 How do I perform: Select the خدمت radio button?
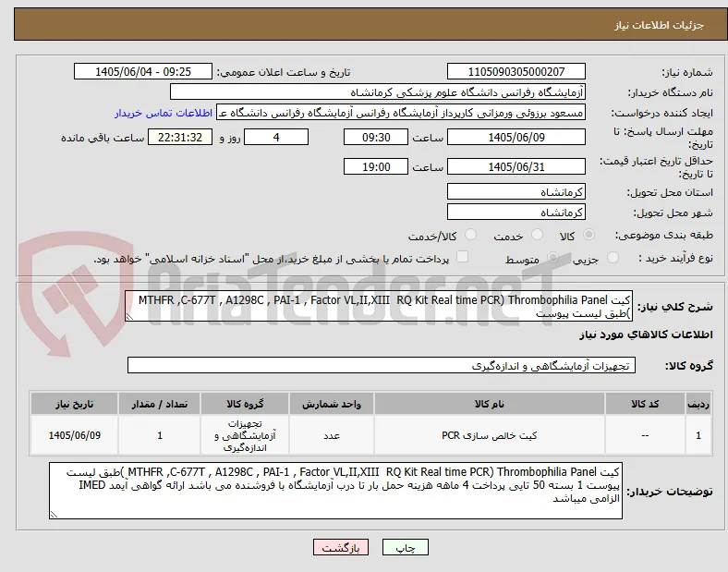[x=537, y=235]
